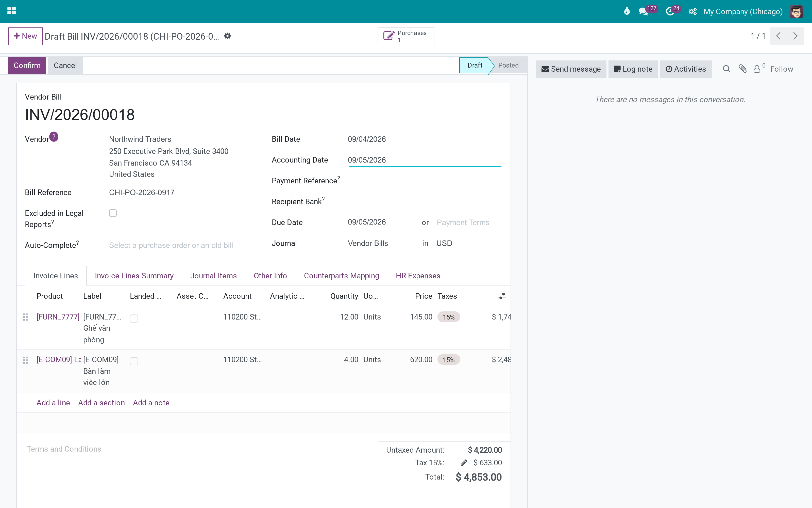Switch to the Journal Items tab
Image resolution: width=812 pixels, height=508 pixels.
[x=213, y=276]
